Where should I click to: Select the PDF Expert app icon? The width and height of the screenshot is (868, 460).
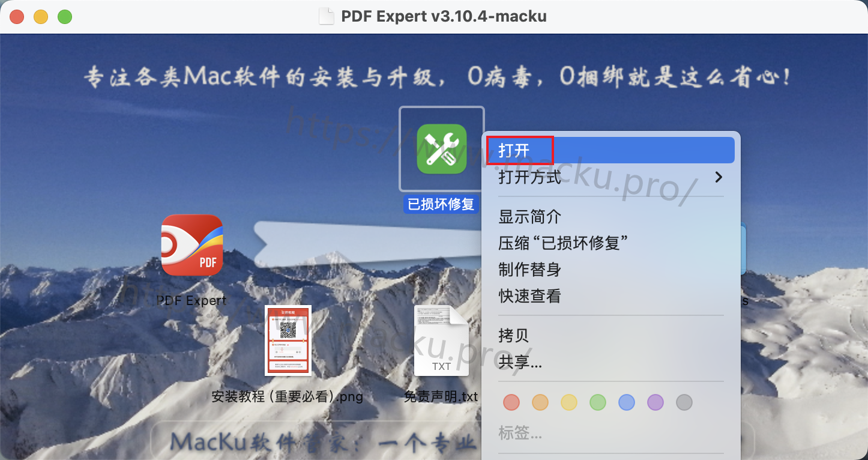pyautogui.click(x=192, y=245)
